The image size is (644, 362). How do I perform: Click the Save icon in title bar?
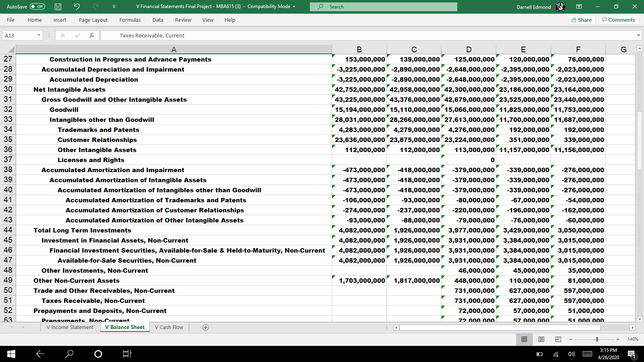pyautogui.click(x=58, y=6)
